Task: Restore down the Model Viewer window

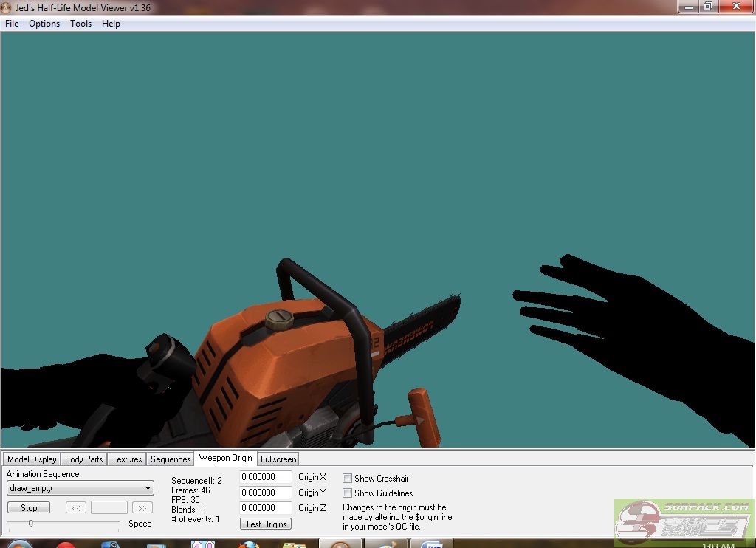Action: click(x=708, y=7)
